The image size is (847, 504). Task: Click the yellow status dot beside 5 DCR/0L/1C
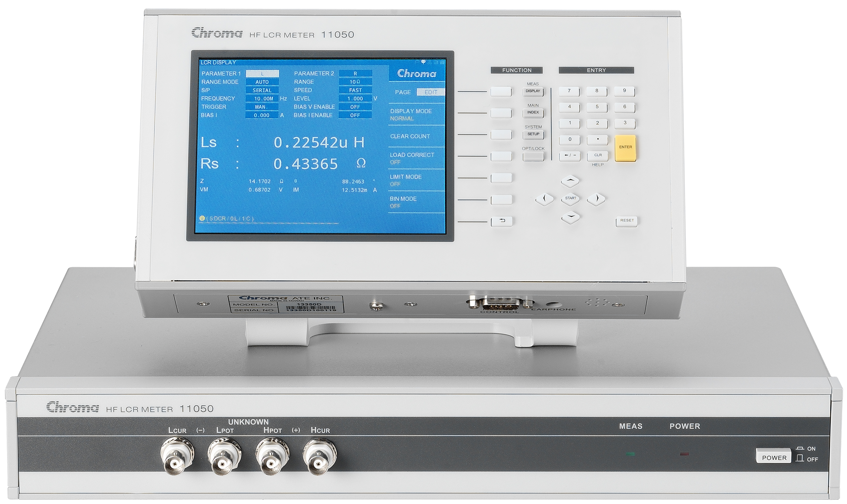pyautogui.click(x=202, y=219)
